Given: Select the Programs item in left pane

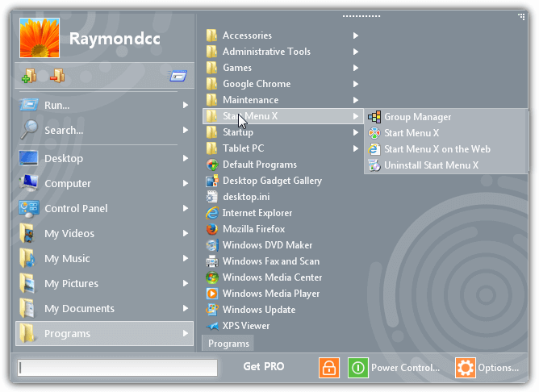Looking at the screenshot, I should point(105,334).
